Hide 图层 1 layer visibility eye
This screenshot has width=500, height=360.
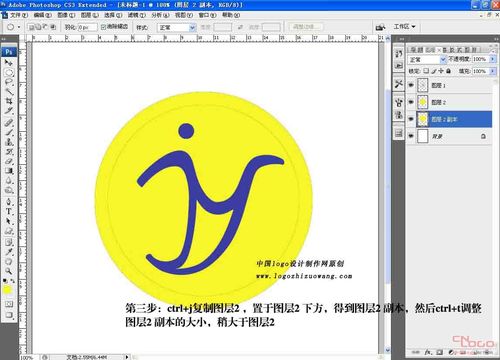(x=411, y=85)
